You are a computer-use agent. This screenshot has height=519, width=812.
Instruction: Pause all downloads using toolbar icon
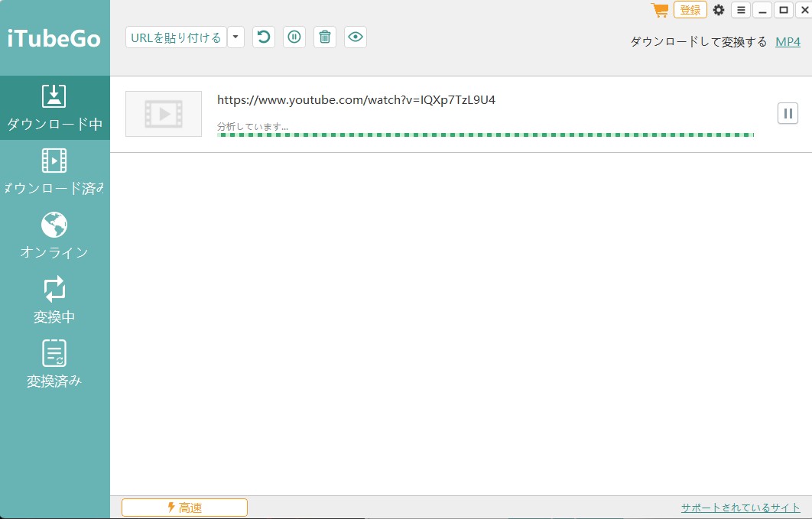(294, 37)
